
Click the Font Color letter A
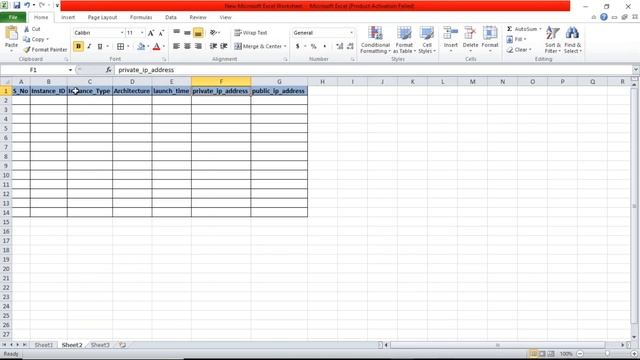[156, 47]
